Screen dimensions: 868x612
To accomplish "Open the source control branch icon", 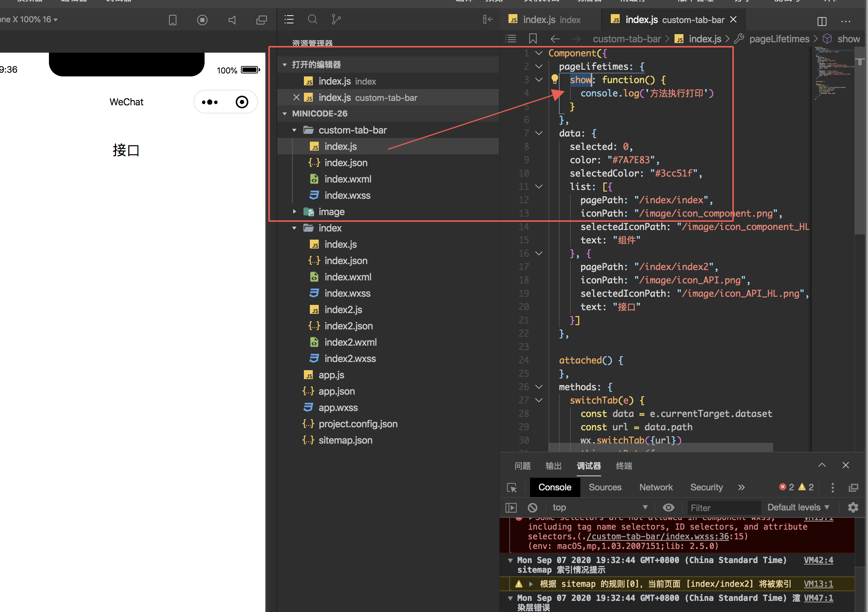I will pyautogui.click(x=336, y=19).
